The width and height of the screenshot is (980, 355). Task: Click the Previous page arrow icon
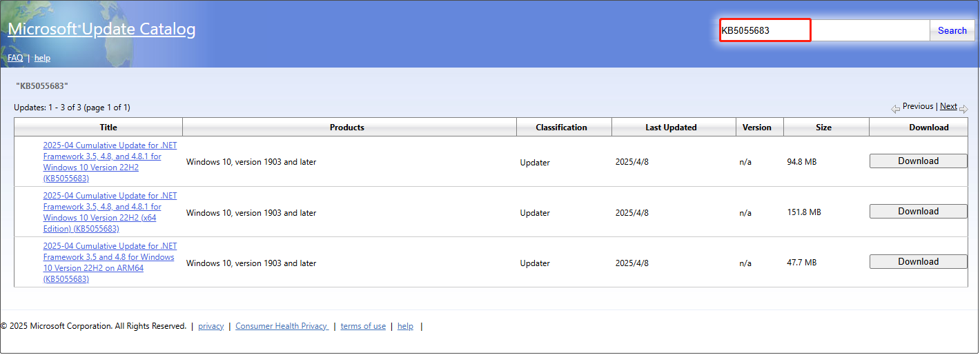(895, 108)
